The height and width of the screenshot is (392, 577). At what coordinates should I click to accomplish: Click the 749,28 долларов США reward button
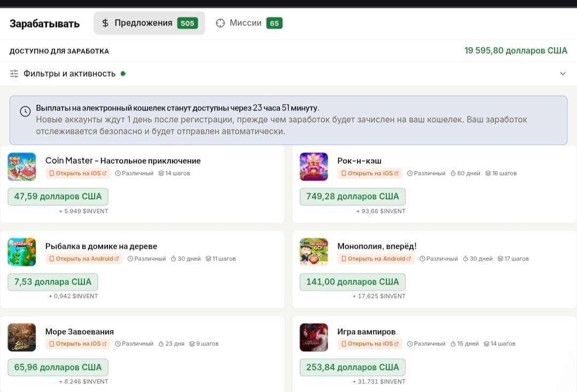pos(353,197)
